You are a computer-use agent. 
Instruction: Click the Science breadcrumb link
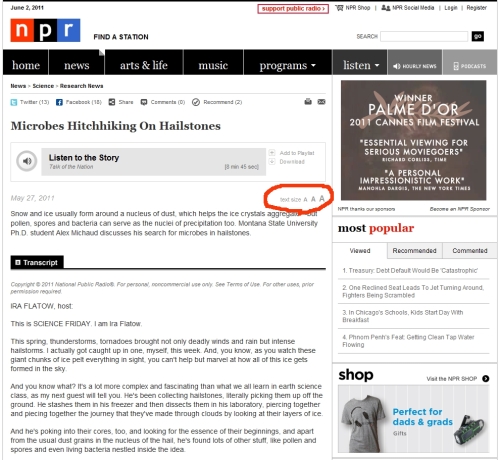coord(43,86)
